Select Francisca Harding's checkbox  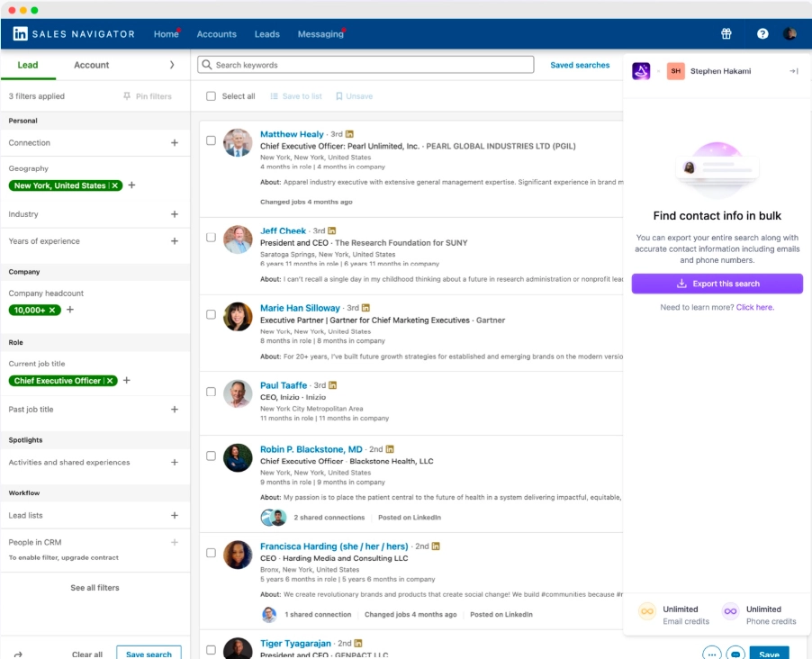(211, 553)
